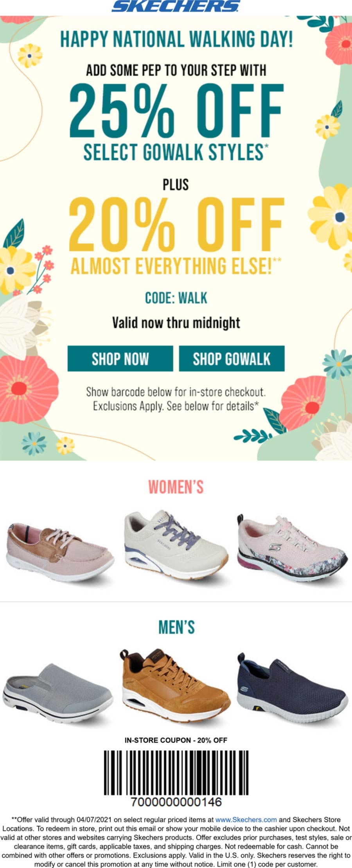Open the white women's sneaker with blue laces
The width and height of the screenshot is (352, 868).
tap(176, 544)
